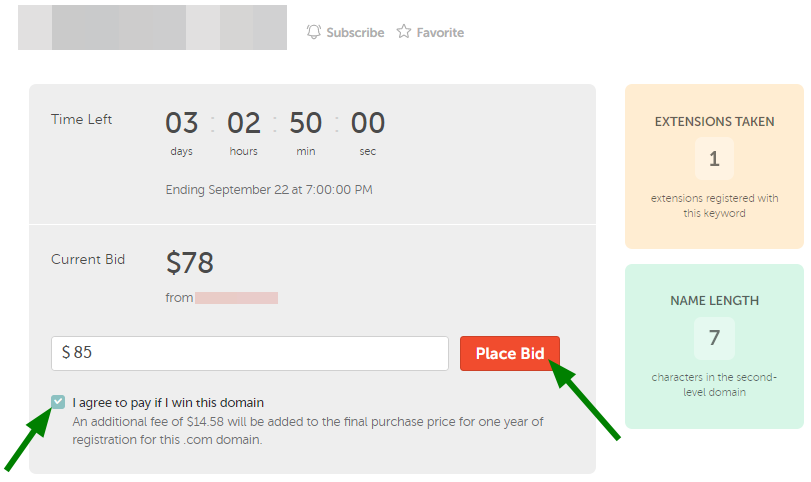811x482 pixels.
Task: Click the $78 current bid amount
Action: pos(189,262)
